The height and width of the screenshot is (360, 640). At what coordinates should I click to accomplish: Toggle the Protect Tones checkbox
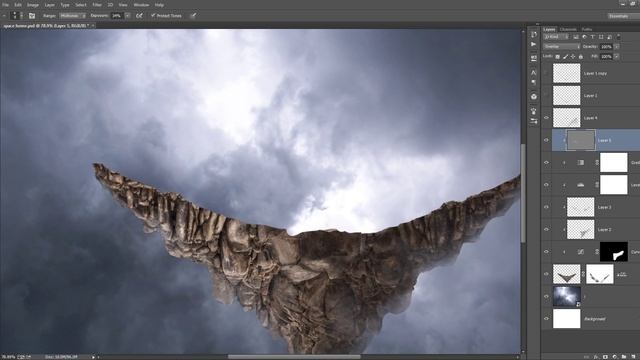[153, 16]
